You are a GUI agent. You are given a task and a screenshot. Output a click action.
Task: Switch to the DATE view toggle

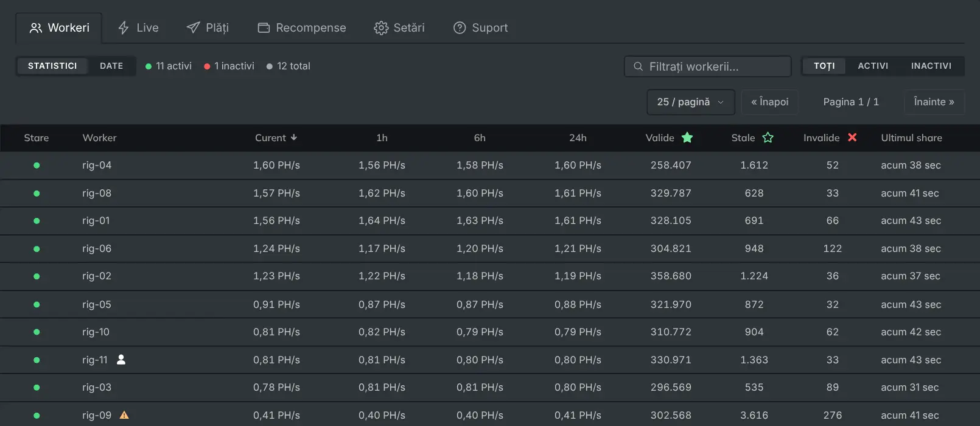click(x=111, y=66)
